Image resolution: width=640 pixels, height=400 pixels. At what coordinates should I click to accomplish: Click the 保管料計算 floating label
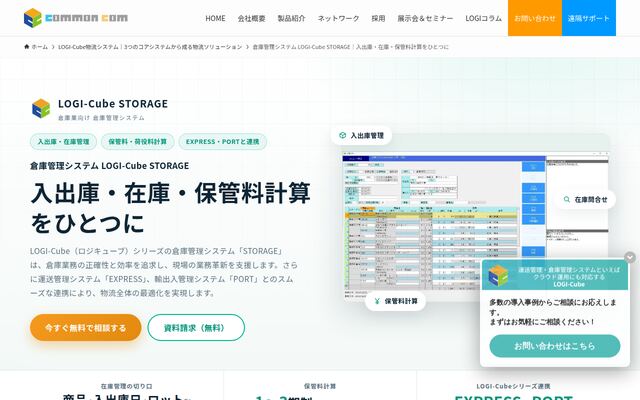(x=396, y=301)
